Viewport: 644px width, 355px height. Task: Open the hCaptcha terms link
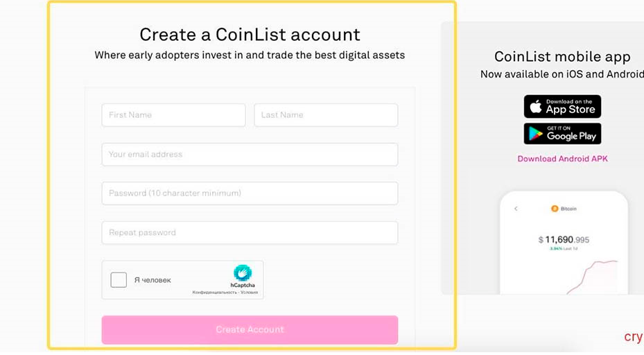pos(250,293)
